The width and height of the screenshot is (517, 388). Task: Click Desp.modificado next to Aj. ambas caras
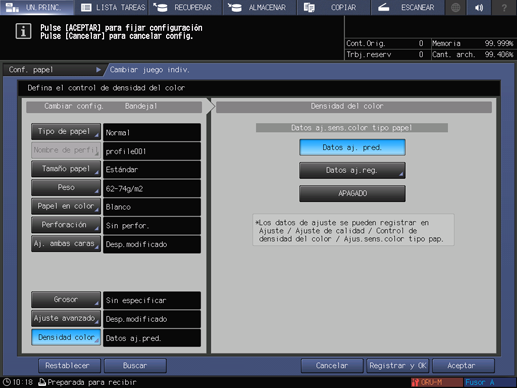152,244
